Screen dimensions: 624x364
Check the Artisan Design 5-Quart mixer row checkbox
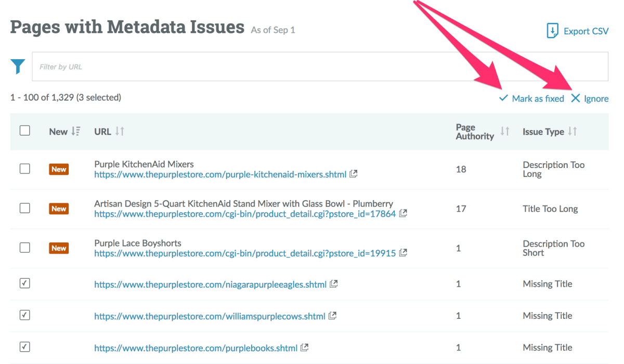point(25,208)
